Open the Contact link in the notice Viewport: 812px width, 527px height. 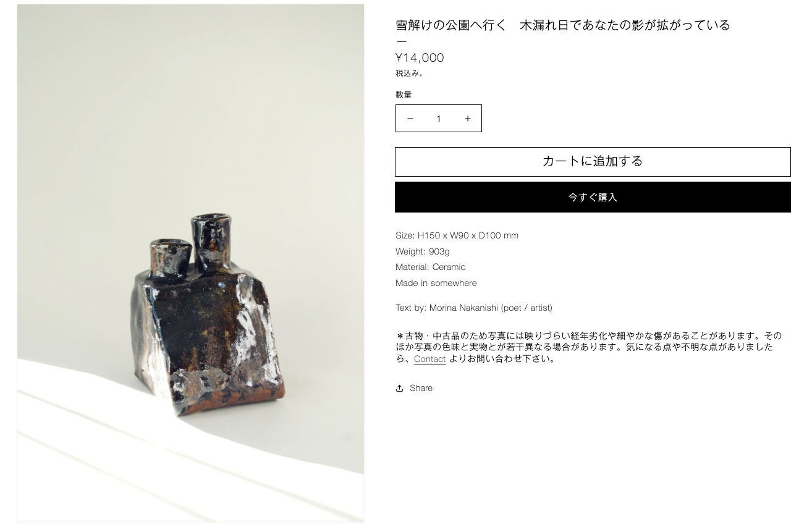tap(429, 359)
